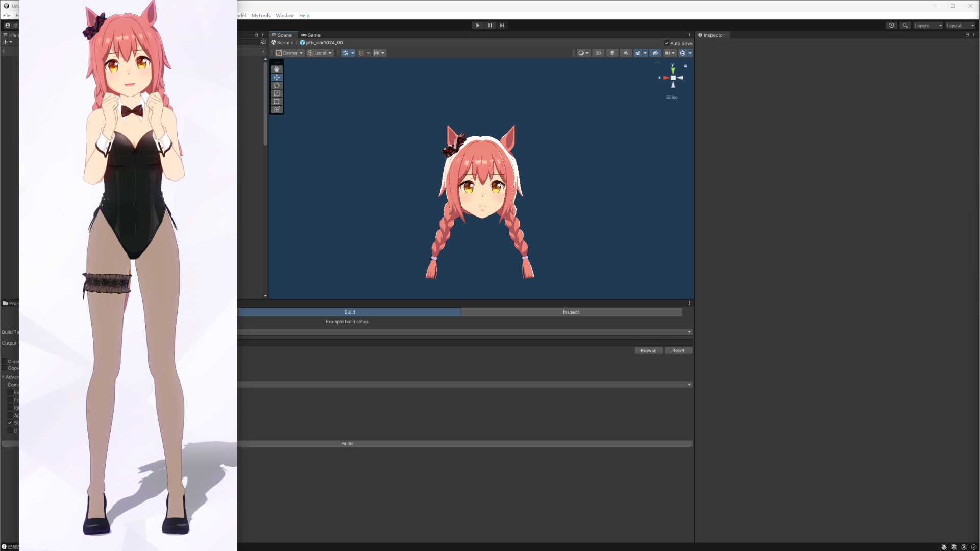This screenshot has height=551, width=980.
Task: Open the Layout dropdown
Action: click(x=960, y=25)
